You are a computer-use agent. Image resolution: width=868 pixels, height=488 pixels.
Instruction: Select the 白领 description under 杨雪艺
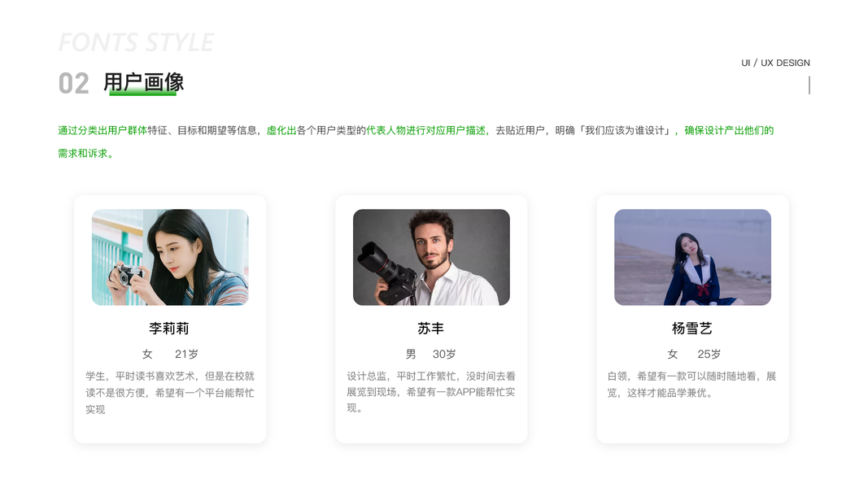(692, 385)
